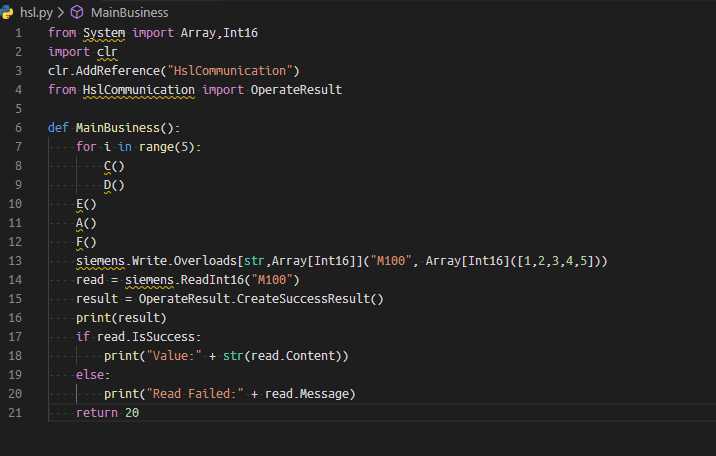The height and width of the screenshot is (456, 716).
Task: Click 'read.Content' on line 18
Action: pyautogui.click(x=293, y=356)
